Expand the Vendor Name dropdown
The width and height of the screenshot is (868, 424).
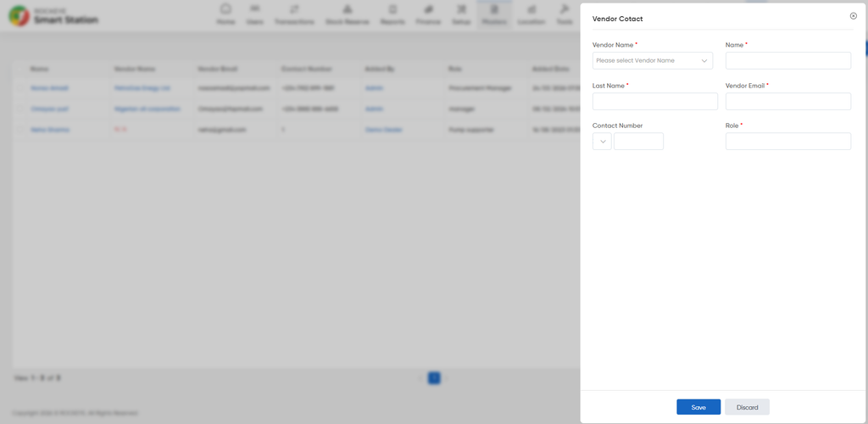(653, 60)
